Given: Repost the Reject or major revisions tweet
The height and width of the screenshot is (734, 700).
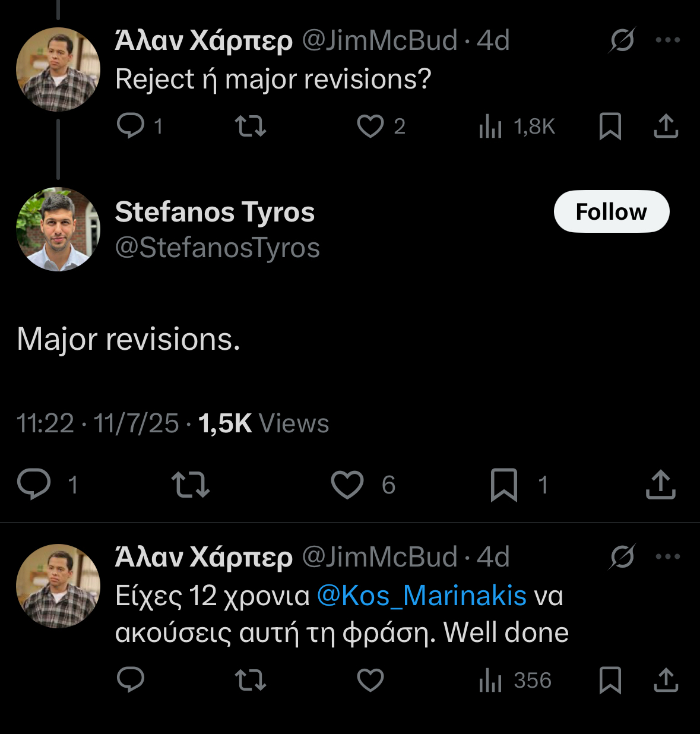Looking at the screenshot, I should tap(251, 126).
